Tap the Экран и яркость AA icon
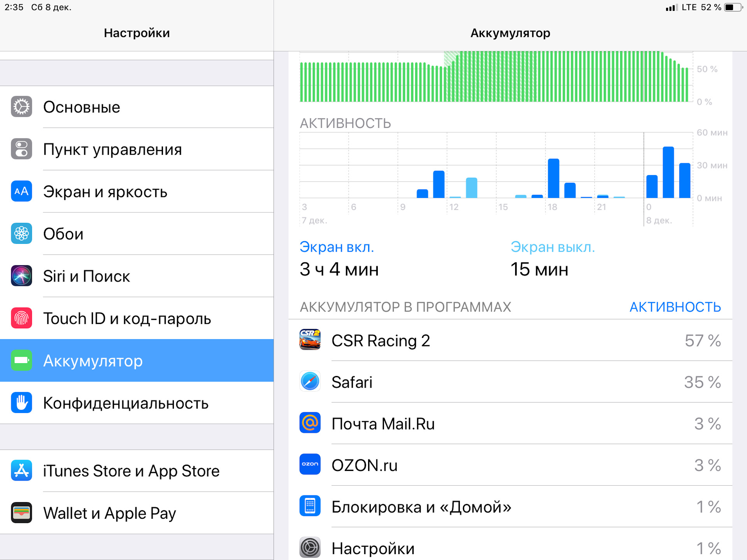Viewport: 747px width, 560px height. pos(21,191)
